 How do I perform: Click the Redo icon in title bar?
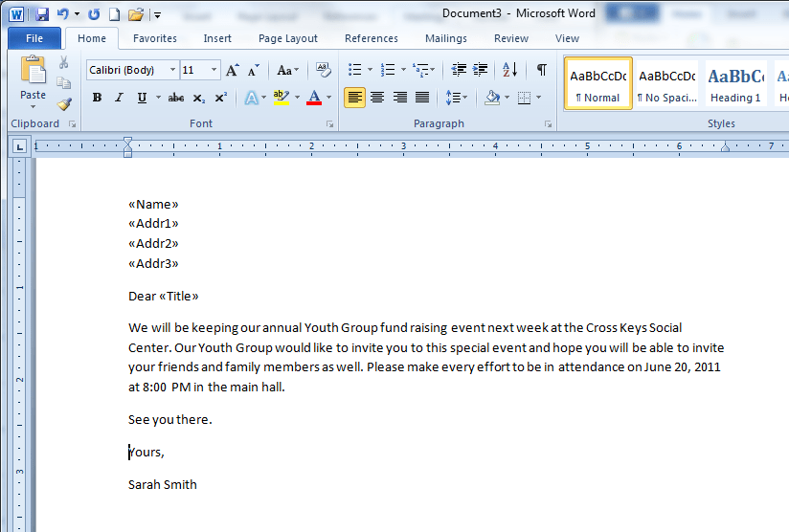click(x=94, y=14)
